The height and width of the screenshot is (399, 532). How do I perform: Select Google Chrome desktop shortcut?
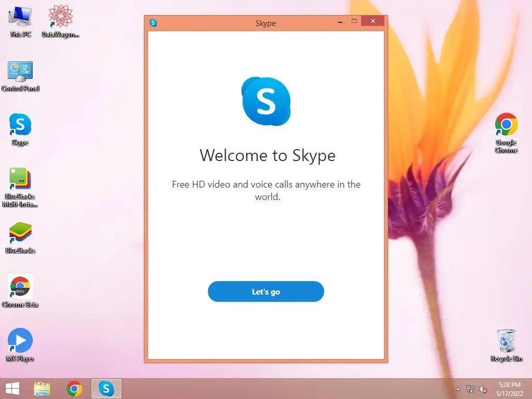pos(506,132)
